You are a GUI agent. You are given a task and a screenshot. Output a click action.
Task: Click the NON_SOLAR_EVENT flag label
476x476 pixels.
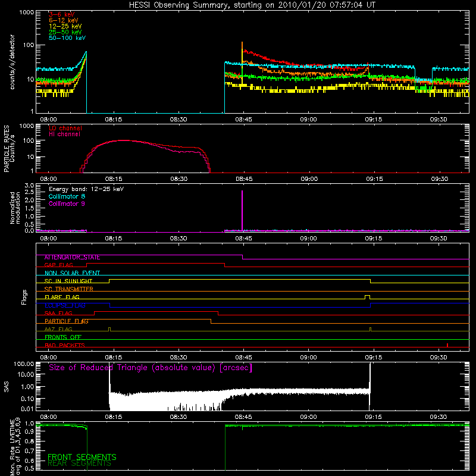72,273
